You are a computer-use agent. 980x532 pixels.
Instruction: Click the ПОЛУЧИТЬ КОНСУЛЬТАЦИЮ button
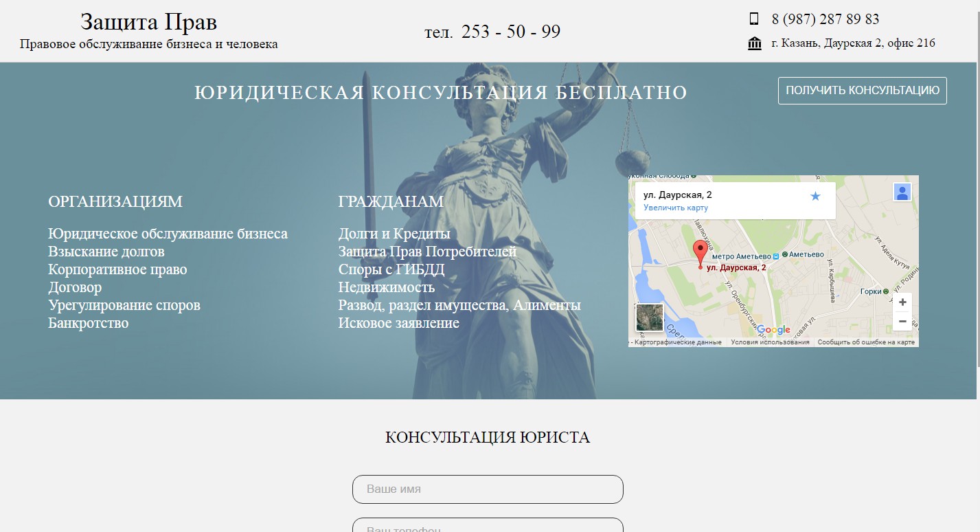point(863,91)
